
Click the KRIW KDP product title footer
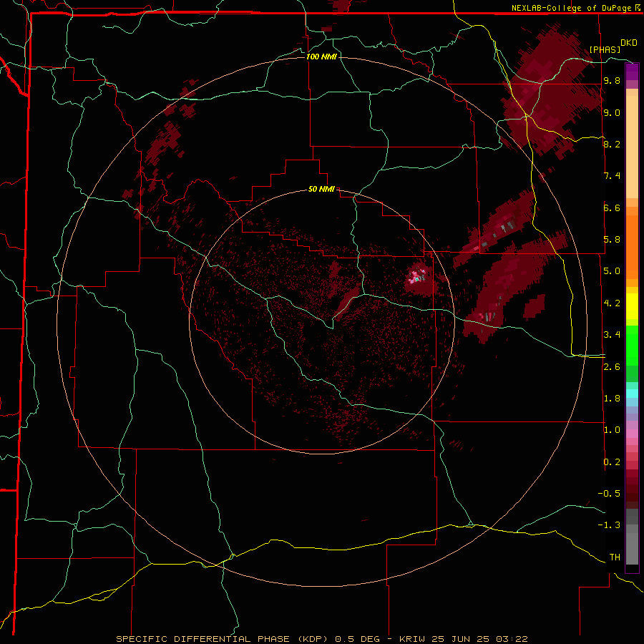point(321,639)
